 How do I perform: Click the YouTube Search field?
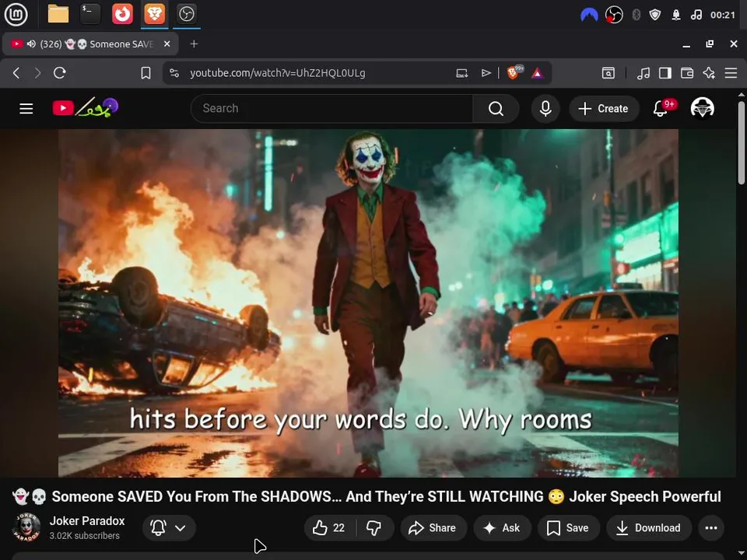[x=332, y=109]
